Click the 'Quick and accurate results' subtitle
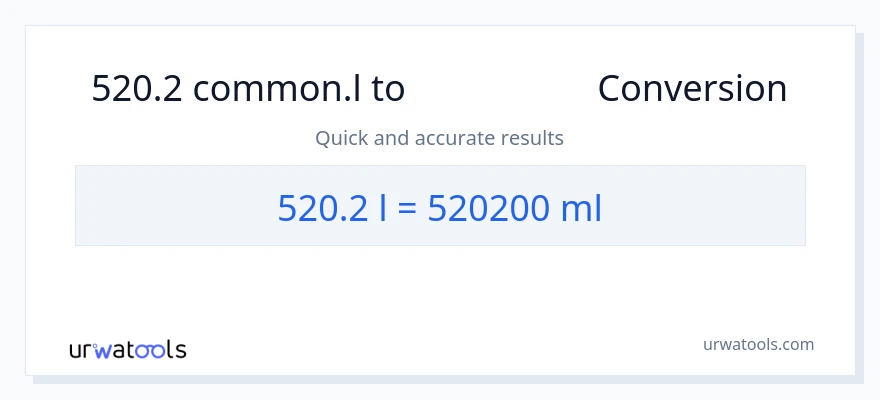Screen dimensions: 880x400 (x=439, y=138)
